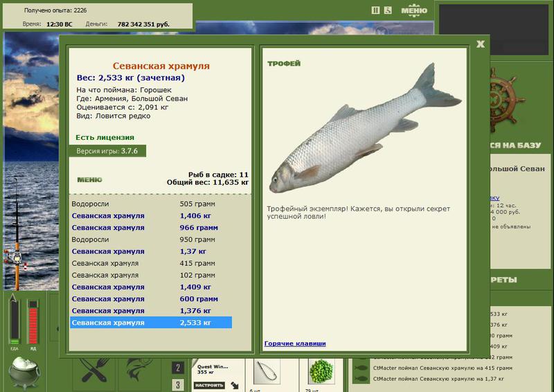Close the trophy window with X
554x392 pixels.
(481, 44)
